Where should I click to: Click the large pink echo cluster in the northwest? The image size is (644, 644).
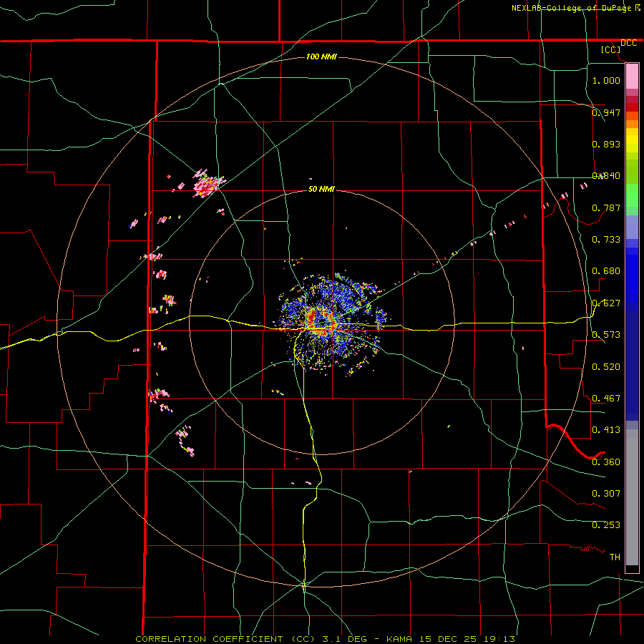tap(208, 182)
